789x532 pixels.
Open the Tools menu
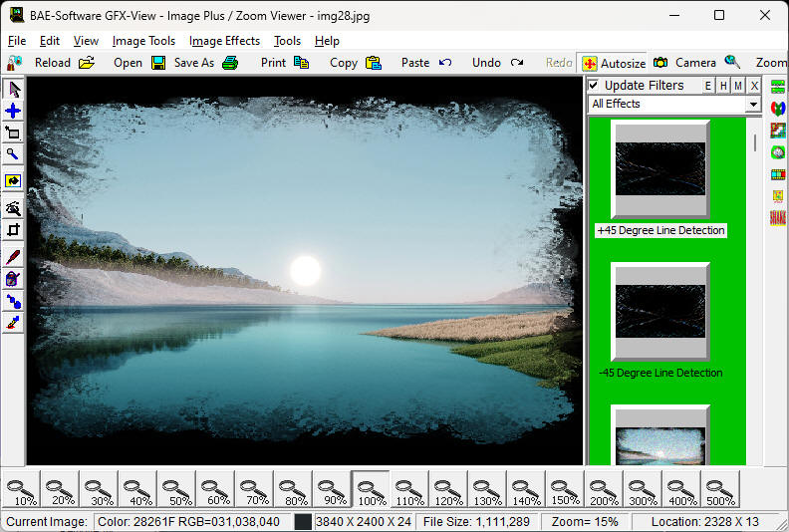click(287, 41)
